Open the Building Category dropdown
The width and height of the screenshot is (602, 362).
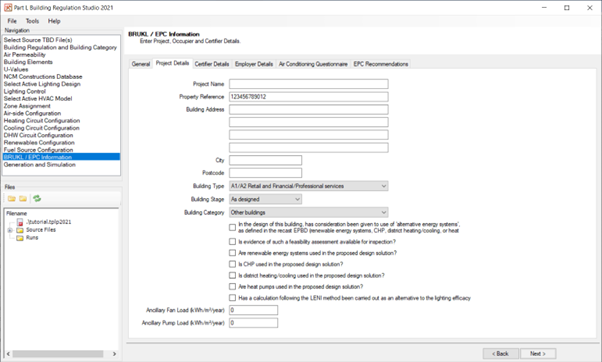coord(308,212)
